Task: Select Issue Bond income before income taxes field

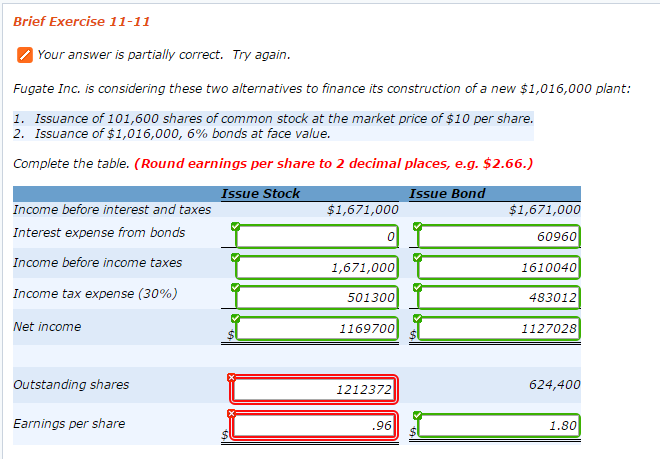Action: 499,267
